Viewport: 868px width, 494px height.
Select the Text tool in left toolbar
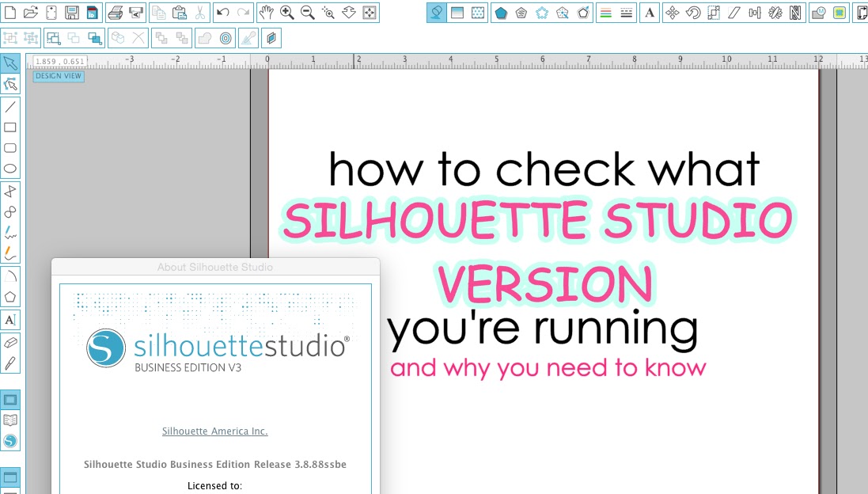[x=10, y=320]
